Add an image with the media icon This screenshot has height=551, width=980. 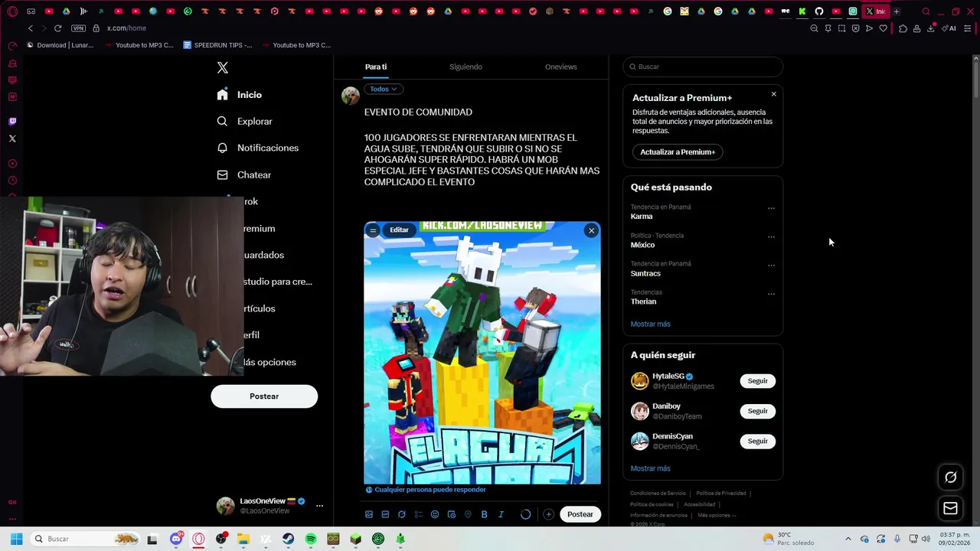click(369, 514)
